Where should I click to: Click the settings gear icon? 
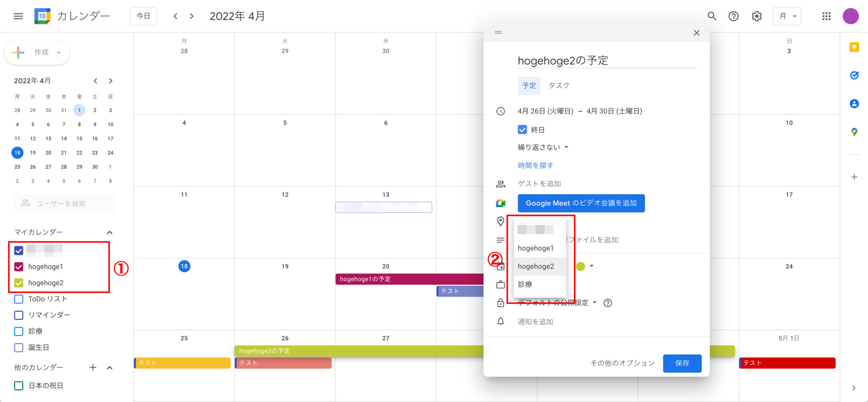coord(756,16)
